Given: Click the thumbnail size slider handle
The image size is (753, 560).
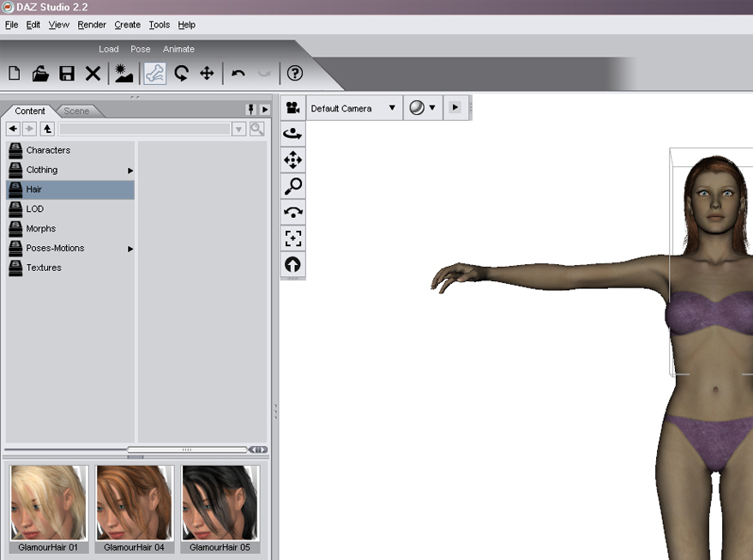Looking at the screenshot, I should point(187,449).
